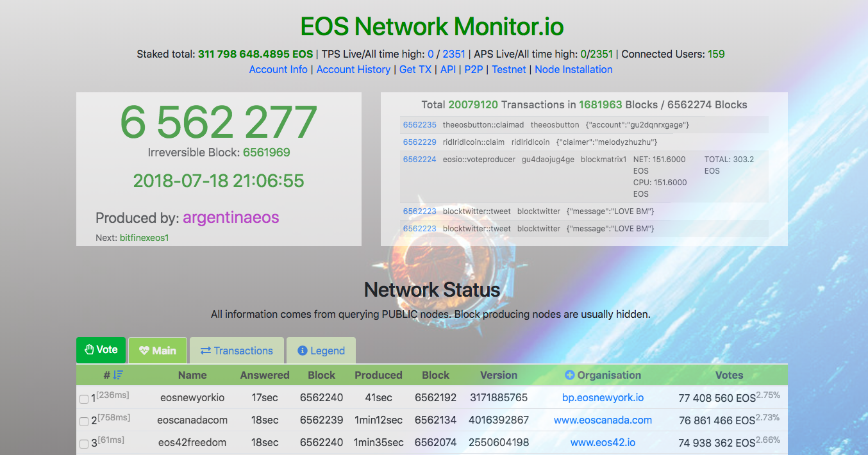The height and width of the screenshot is (455, 868).
Task: Click the EOS Network Monitor.io title
Action: click(x=432, y=26)
